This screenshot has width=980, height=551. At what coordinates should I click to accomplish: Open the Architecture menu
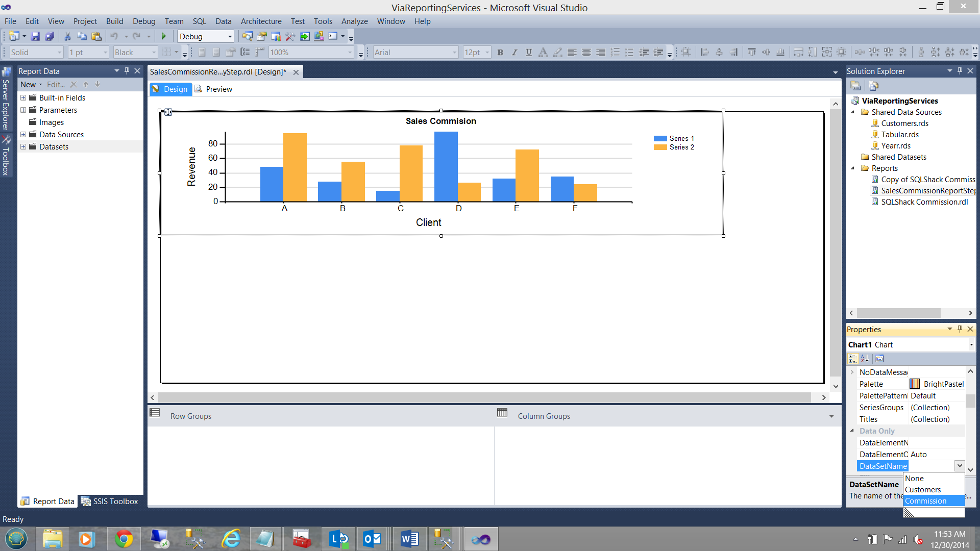point(261,21)
